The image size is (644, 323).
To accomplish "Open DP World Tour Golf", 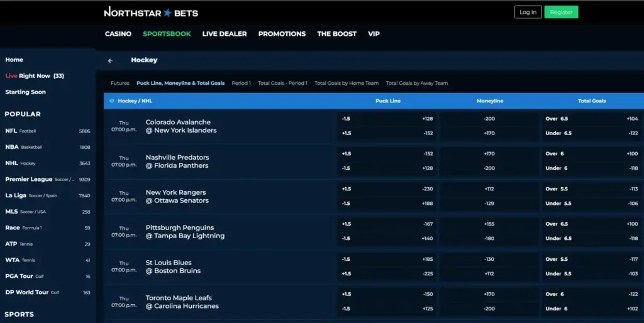I will (48, 292).
